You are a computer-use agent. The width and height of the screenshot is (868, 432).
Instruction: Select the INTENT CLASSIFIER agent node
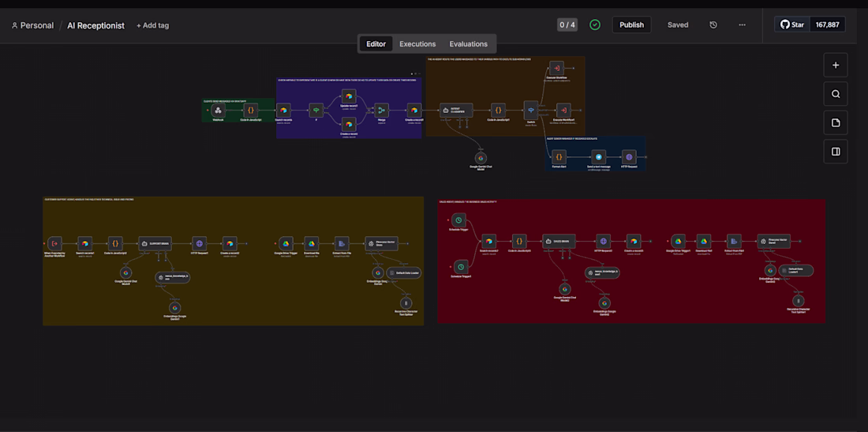click(x=456, y=111)
